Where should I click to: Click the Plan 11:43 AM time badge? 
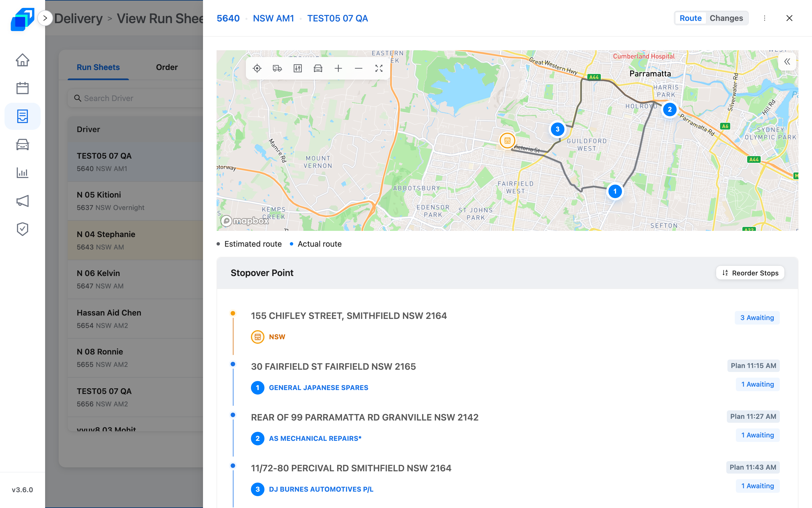tap(753, 467)
